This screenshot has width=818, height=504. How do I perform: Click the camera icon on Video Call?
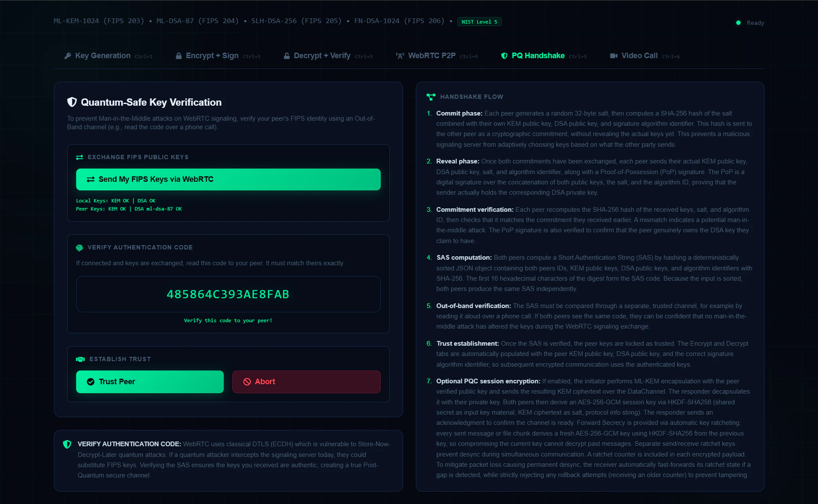click(x=613, y=56)
